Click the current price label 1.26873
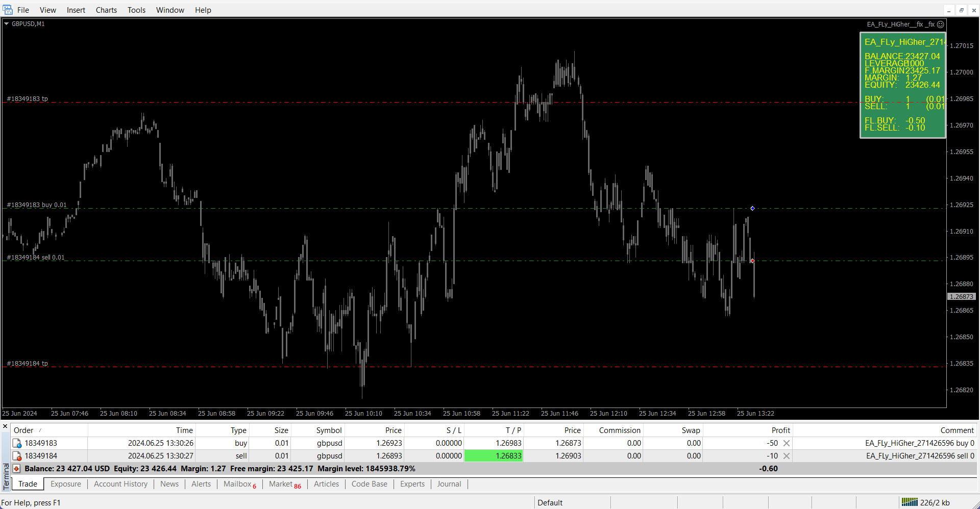Screen dimensions: 980x509 point(961,297)
